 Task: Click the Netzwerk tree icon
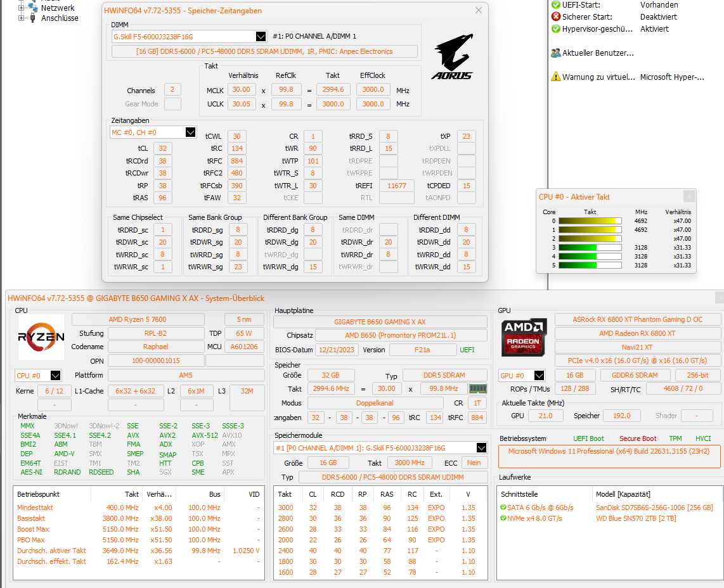[x=33, y=8]
